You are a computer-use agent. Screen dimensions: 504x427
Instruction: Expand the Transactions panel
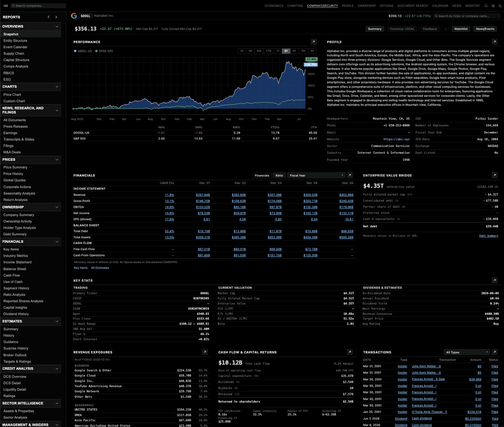[x=495, y=352]
